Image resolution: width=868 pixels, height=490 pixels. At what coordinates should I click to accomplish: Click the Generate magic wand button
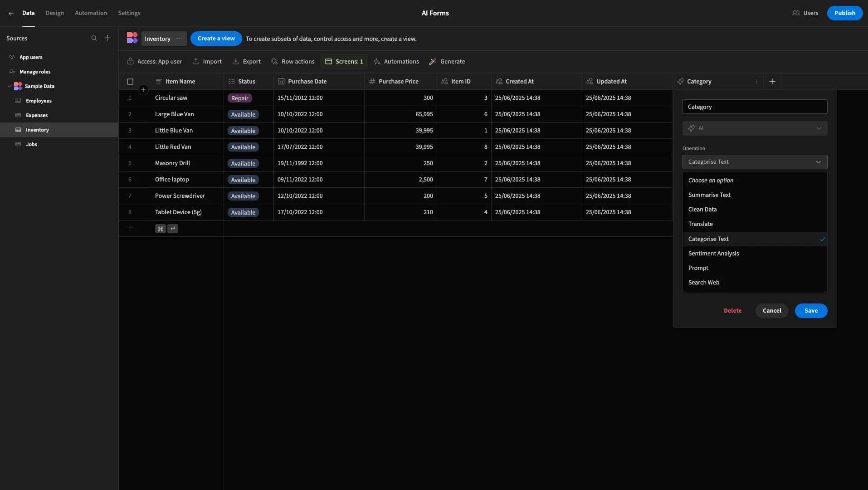447,62
